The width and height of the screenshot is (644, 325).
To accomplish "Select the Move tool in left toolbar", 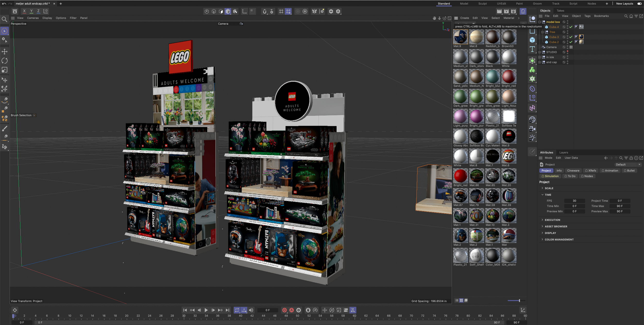I will click(x=4, y=52).
